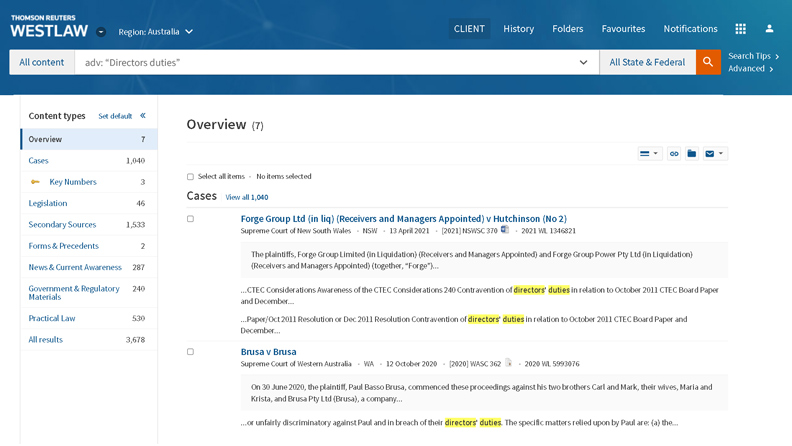This screenshot has width=792, height=446.
Task: Click the copy link icon
Action: point(674,154)
